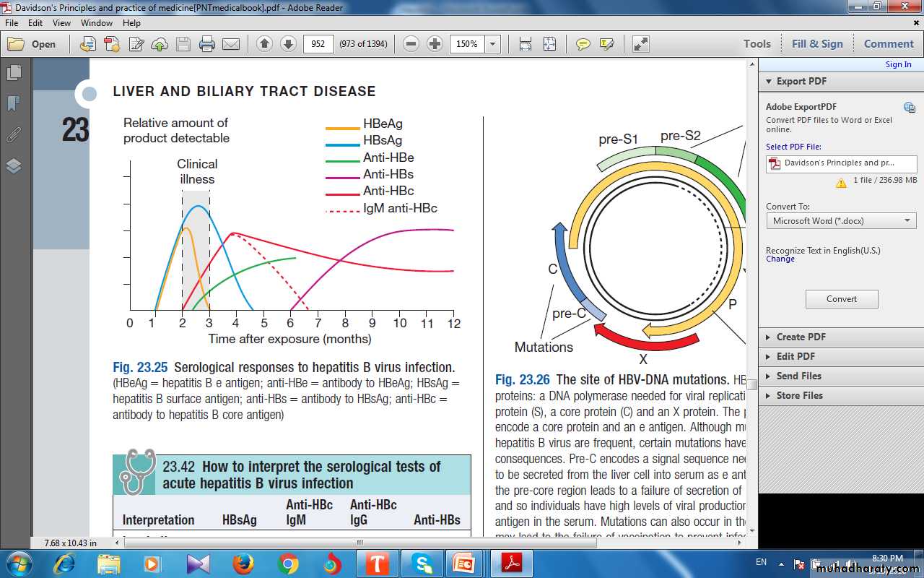Go to previous page with up arrow
The width and height of the screenshot is (924, 578).
tap(264, 44)
